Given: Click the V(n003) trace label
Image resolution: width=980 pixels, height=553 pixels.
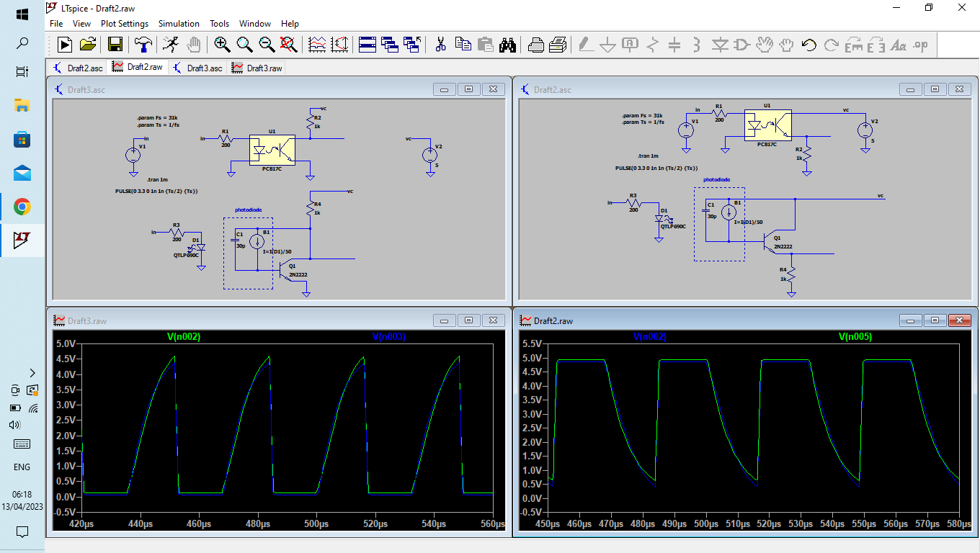Looking at the screenshot, I should point(388,337).
